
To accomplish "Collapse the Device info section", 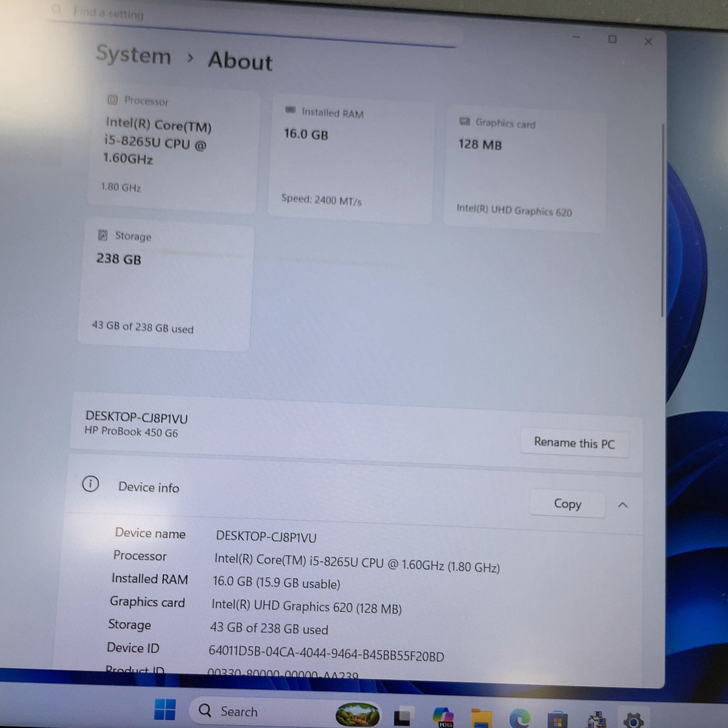I will [x=622, y=505].
